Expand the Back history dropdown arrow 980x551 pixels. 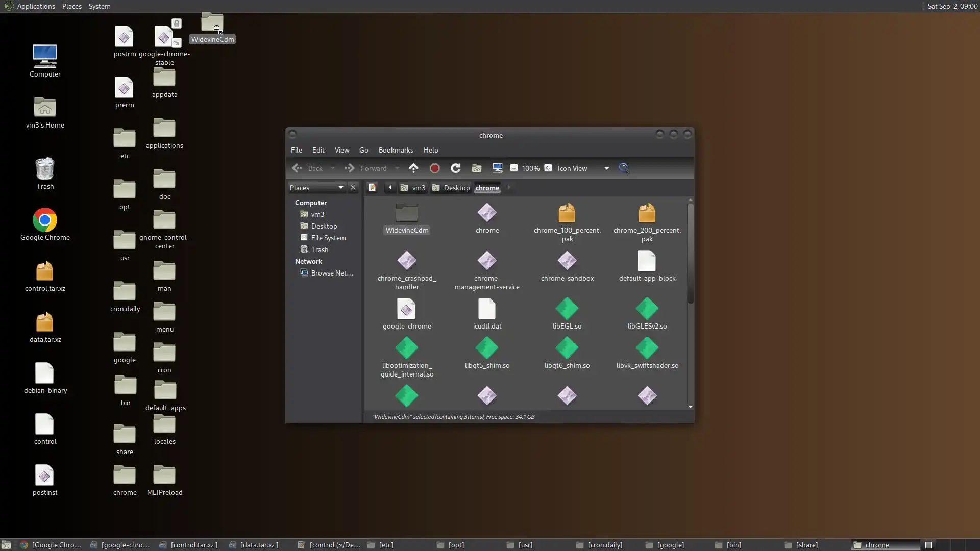click(333, 168)
